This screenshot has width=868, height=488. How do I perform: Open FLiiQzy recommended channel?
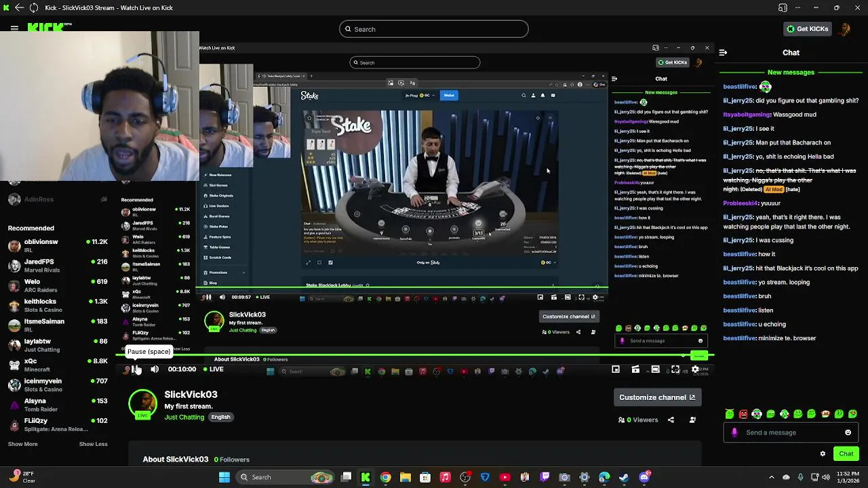[58, 424]
